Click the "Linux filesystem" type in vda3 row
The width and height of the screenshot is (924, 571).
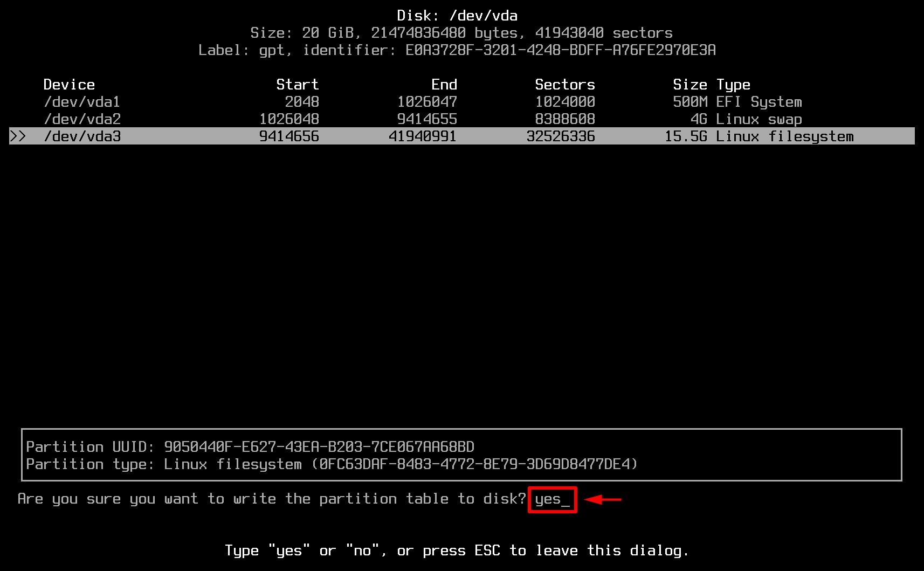pyautogui.click(x=785, y=136)
